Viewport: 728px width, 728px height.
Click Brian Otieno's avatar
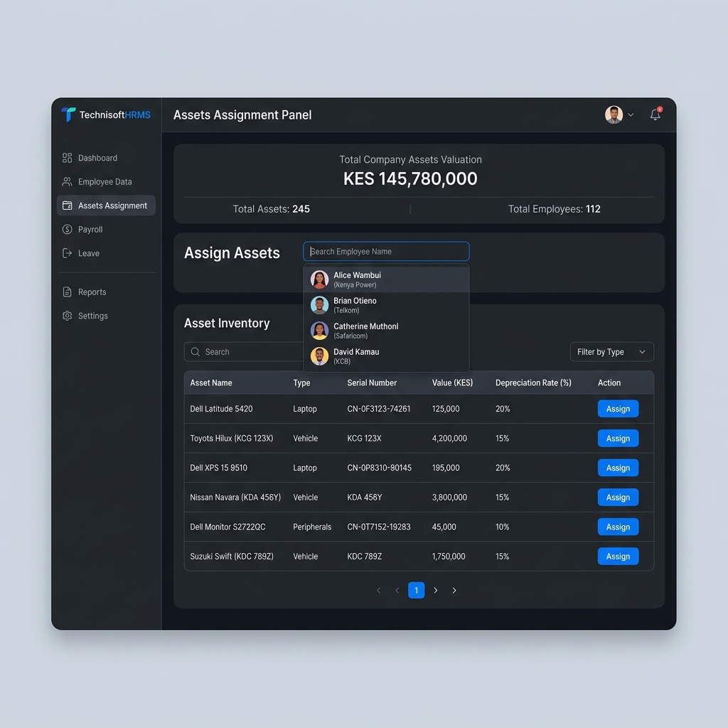point(319,305)
